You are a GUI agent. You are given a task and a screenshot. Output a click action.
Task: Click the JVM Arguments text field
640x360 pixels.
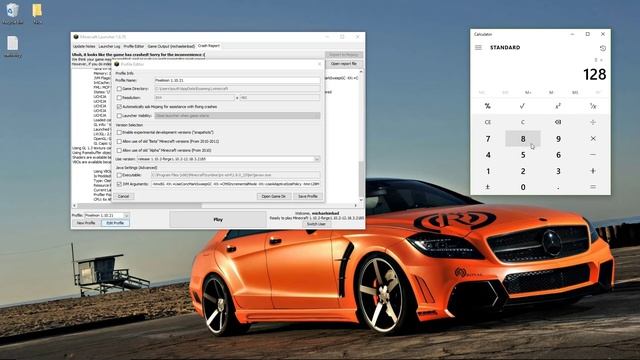(236, 184)
